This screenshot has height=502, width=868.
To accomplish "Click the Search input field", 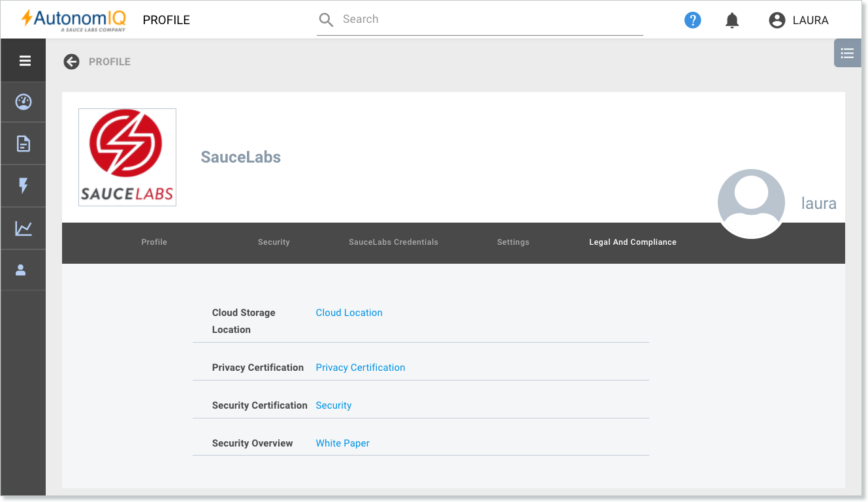I will [x=480, y=20].
